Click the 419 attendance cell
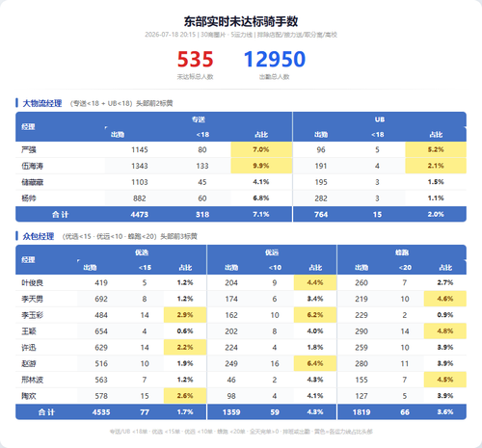Screen dimensions: 482x448 tap(101, 283)
